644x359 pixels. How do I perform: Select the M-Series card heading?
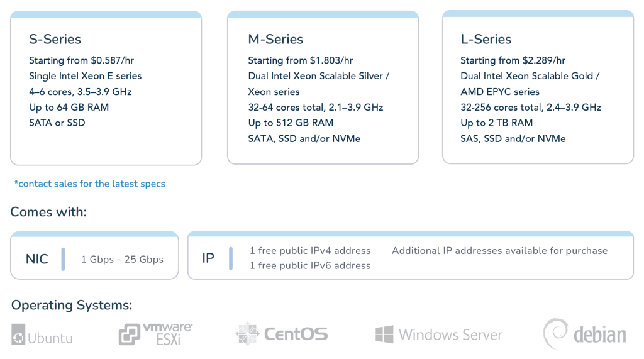tap(275, 39)
